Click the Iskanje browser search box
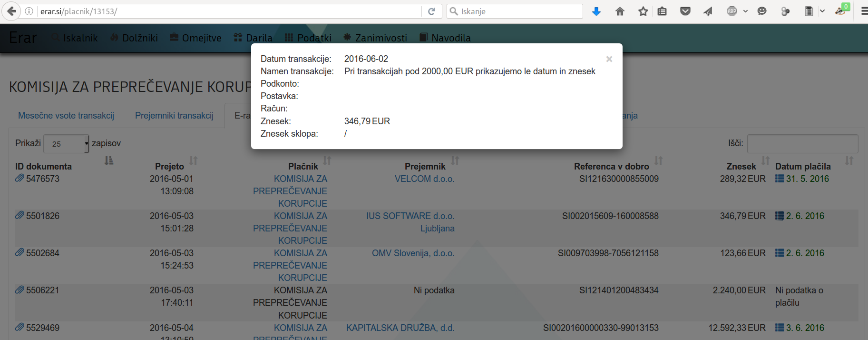 515,11
